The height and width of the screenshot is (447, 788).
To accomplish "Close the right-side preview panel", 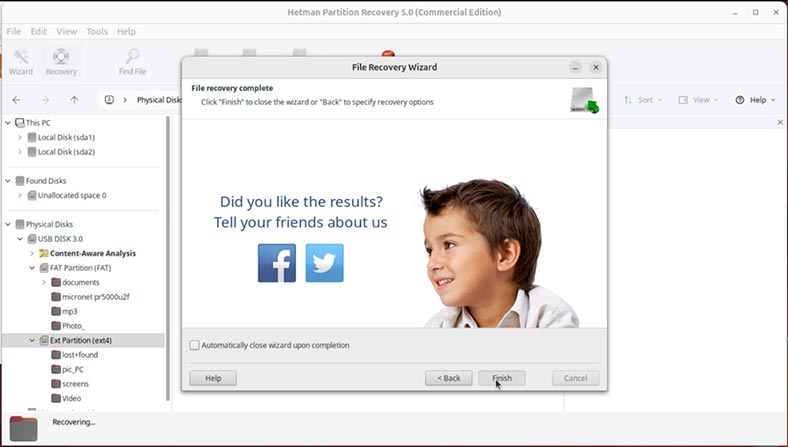I will (780, 122).
